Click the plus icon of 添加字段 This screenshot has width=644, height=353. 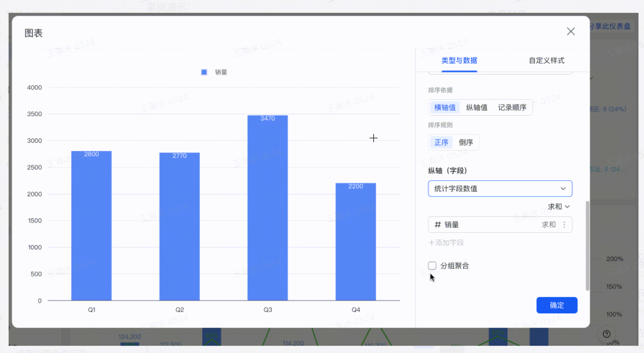(431, 243)
